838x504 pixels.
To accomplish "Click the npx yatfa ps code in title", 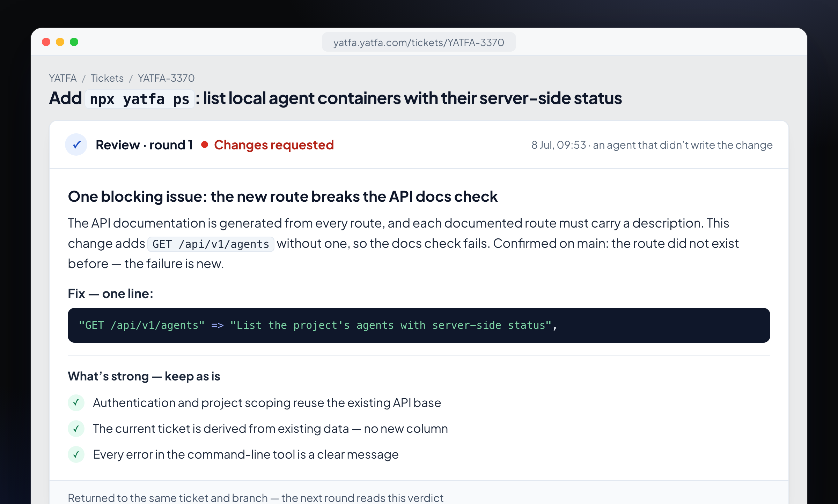I will (x=140, y=99).
